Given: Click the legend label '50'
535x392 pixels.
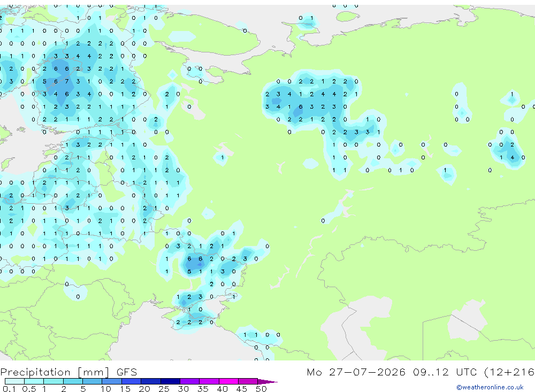Looking at the screenshot, I should click(x=261, y=389).
